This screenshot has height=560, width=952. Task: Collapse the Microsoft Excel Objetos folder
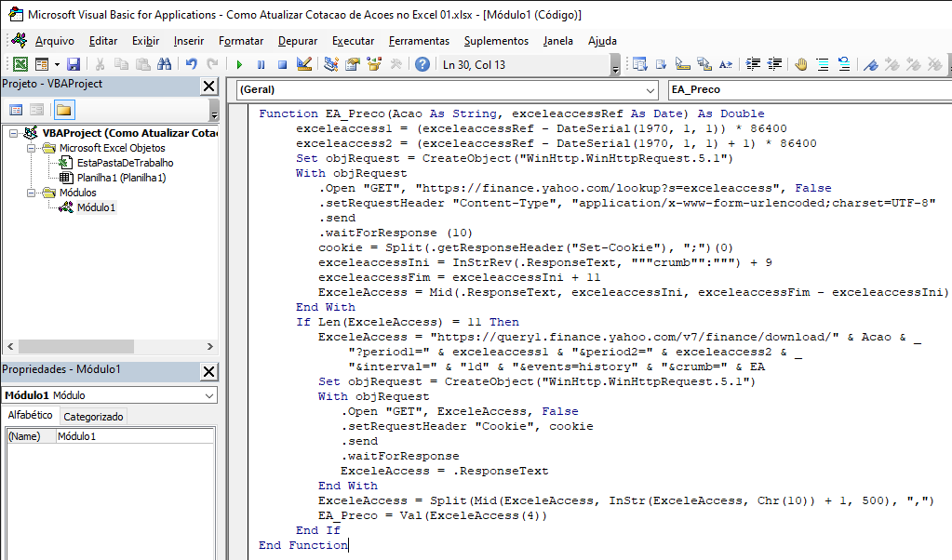pyautogui.click(x=31, y=148)
